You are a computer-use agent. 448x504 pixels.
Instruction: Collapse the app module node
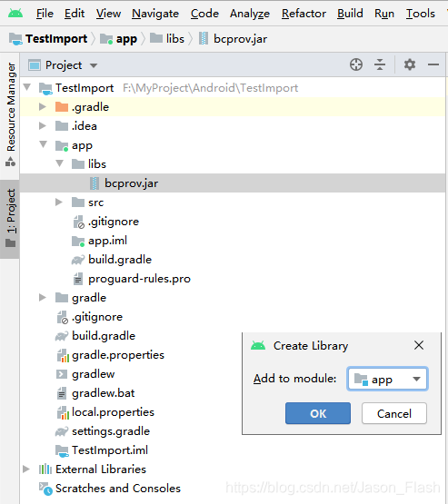[43, 144]
